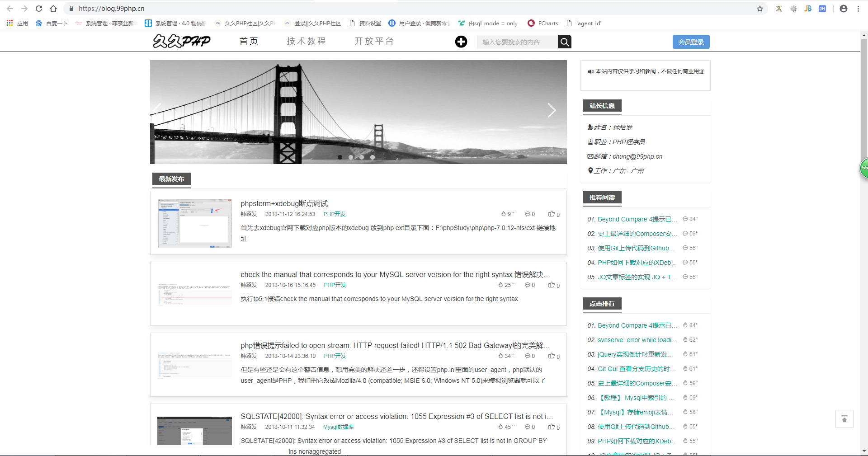Open the 技术教程 navigation menu item
The image size is (868, 456).
point(306,41)
